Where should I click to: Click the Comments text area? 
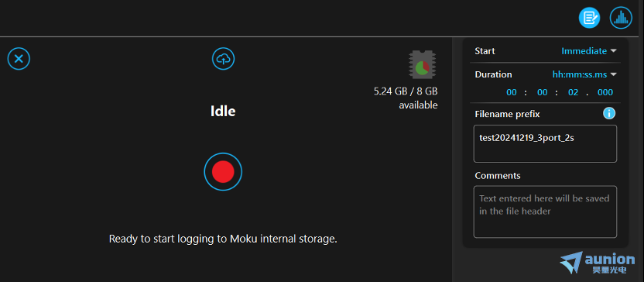pos(545,211)
